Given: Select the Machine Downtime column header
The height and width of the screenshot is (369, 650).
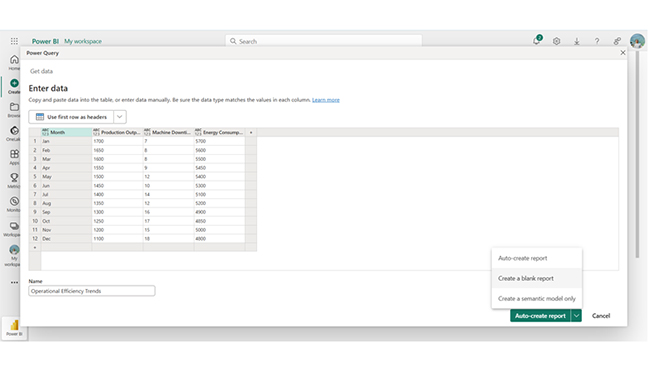Looking at the screenshot, I should pyautogui.click(x=168, y=132).
